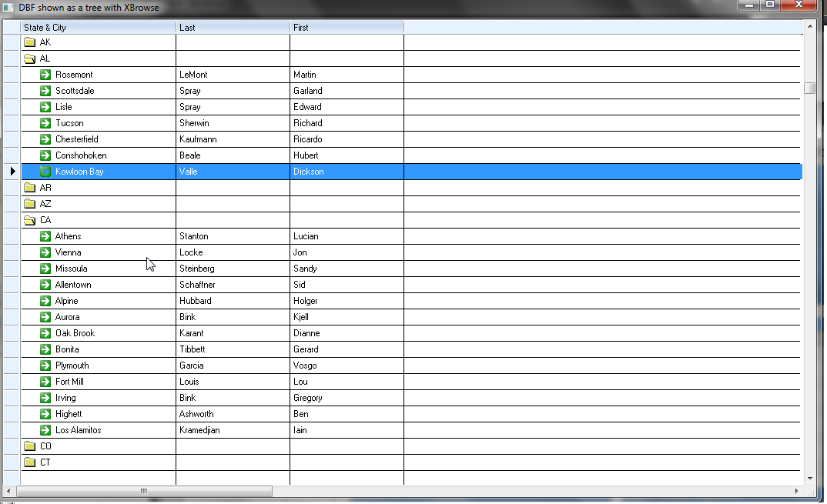The width and height of the screenshot is (827, 504).
Task: Click the green arrow icon beside Athens
Action: point(45,236)
